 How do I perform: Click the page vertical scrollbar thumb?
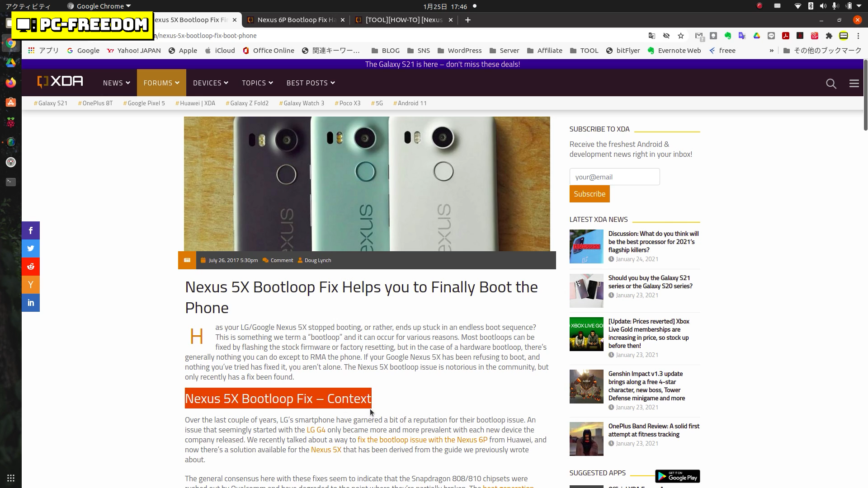click(x=865, y=95)
